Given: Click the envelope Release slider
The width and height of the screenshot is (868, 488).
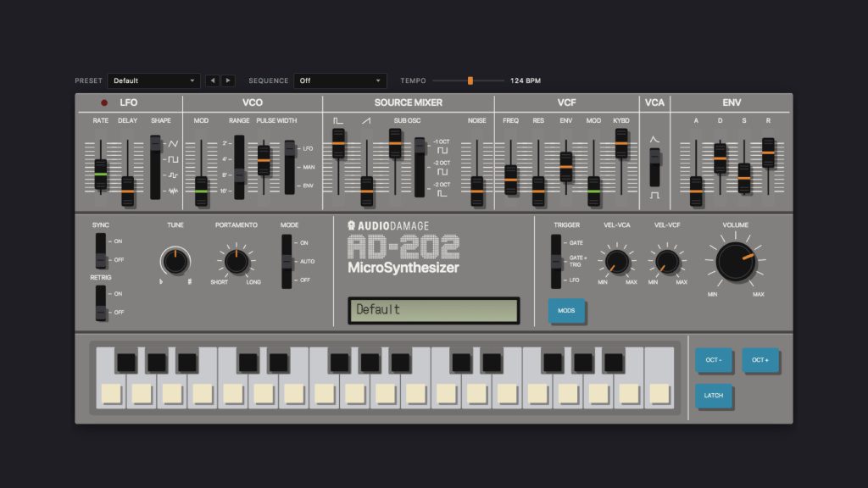Looking at the screenshot, I should pyautogui.click(x=768, y=152).
